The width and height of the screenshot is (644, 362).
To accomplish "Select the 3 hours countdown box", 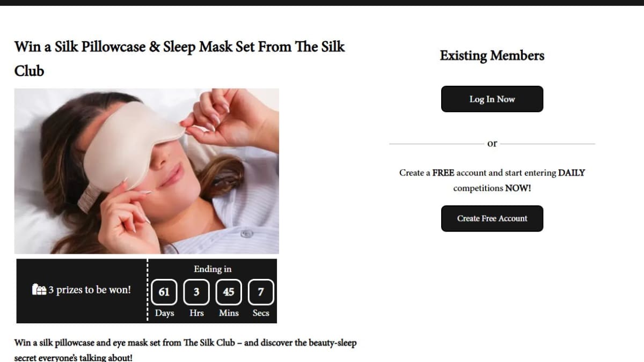I will tap(196, 292).
